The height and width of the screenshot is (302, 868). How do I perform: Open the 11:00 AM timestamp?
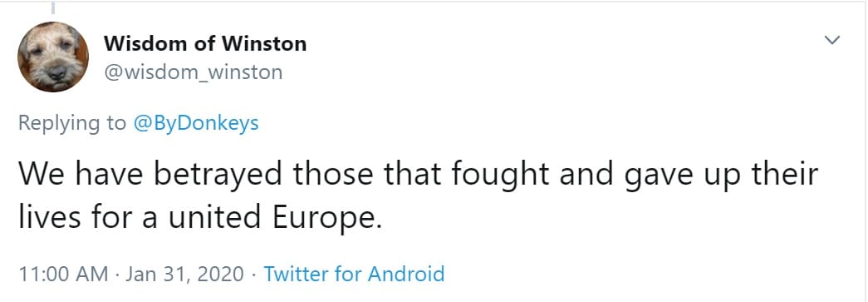[x=64, y=275]
